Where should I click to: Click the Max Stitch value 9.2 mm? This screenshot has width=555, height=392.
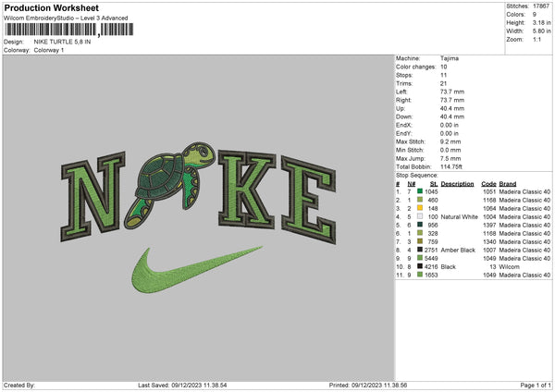point(450,141)
